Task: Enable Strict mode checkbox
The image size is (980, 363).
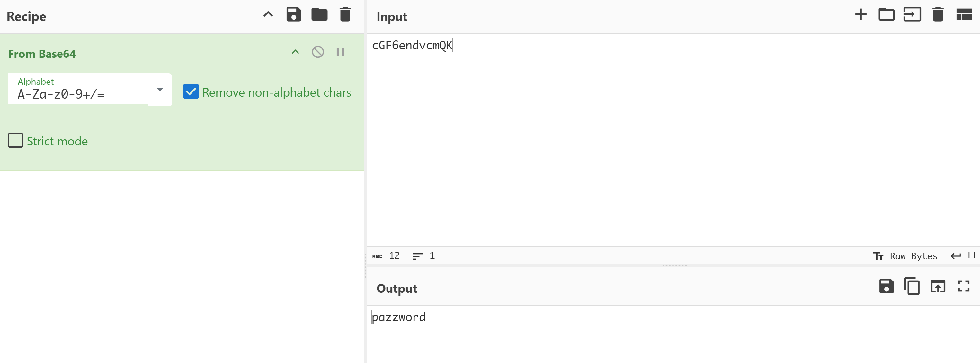Action: click(16, 140)
